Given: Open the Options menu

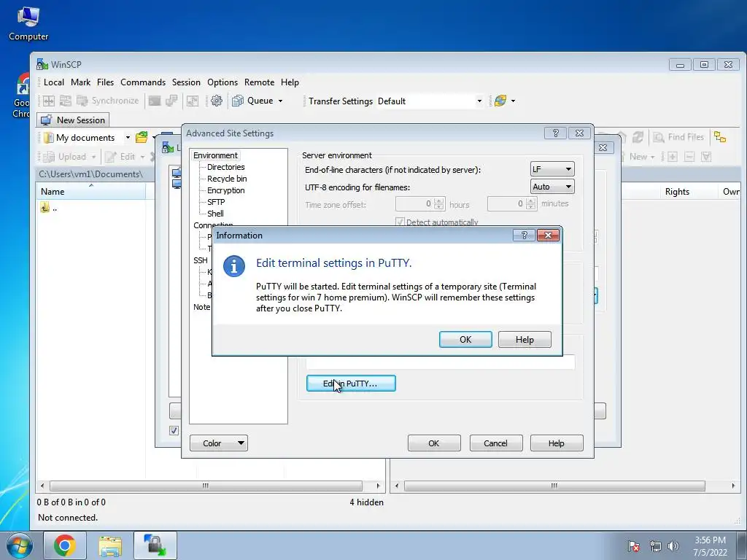Looking at the screenshot, I should point(222,82).
